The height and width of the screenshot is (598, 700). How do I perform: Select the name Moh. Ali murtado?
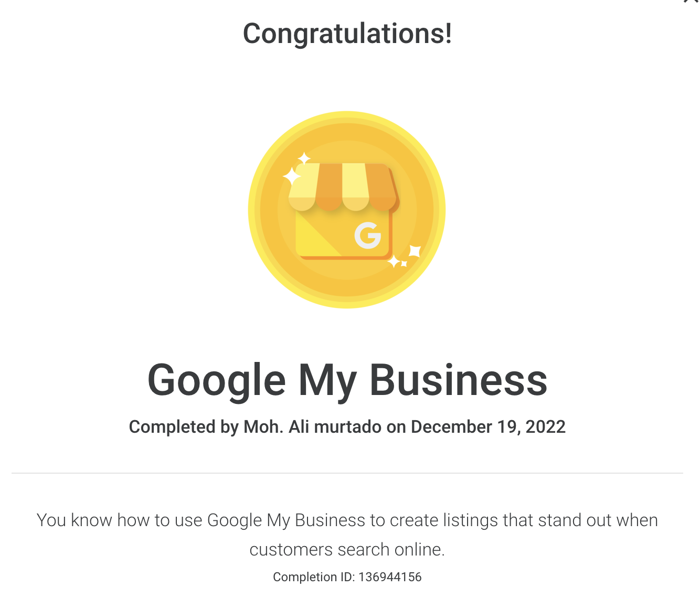313,426
